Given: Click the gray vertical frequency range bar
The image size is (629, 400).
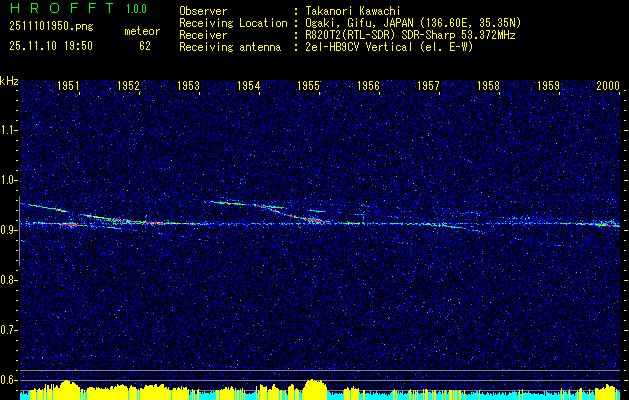Looking at the screenshot, I should point(19,231).
